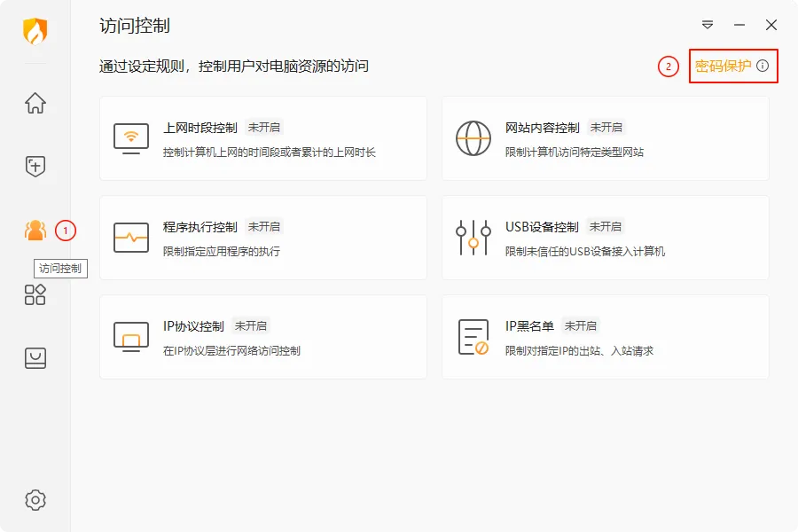798x532 pixels.
Task: Click the shield protection icon in sidebar
Action: 35,167
